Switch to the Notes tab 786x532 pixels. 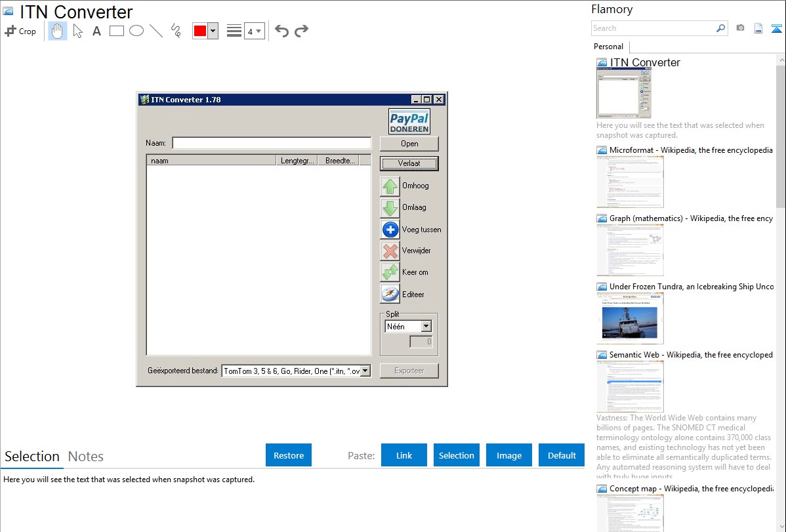pos(86,457)
